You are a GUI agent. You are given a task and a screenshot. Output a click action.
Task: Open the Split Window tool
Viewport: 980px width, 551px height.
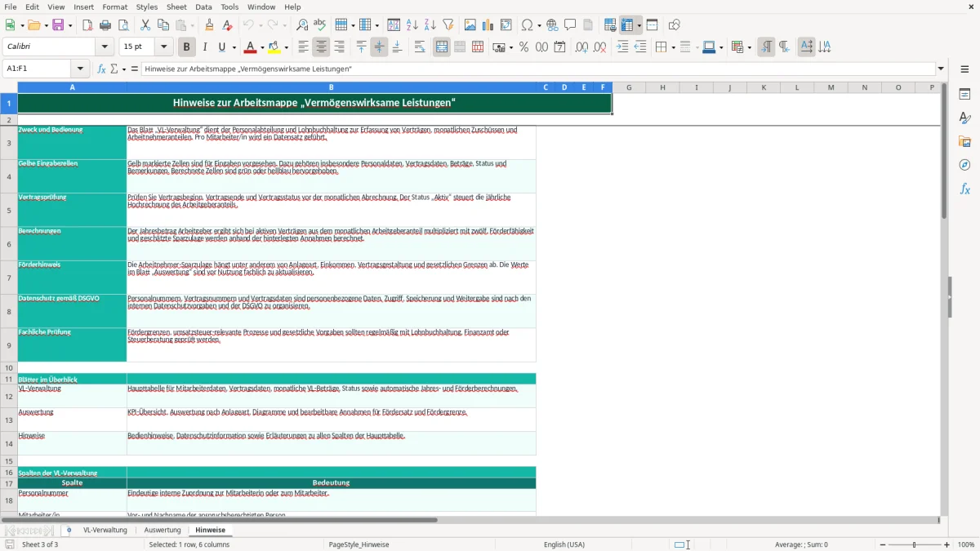(652, 25)
